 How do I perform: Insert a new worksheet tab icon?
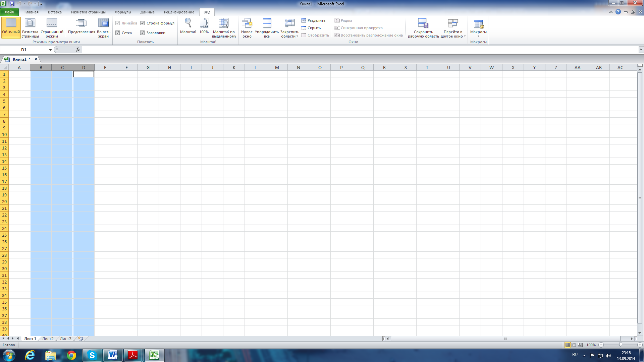pyautogui.click(x=80, y=339)
